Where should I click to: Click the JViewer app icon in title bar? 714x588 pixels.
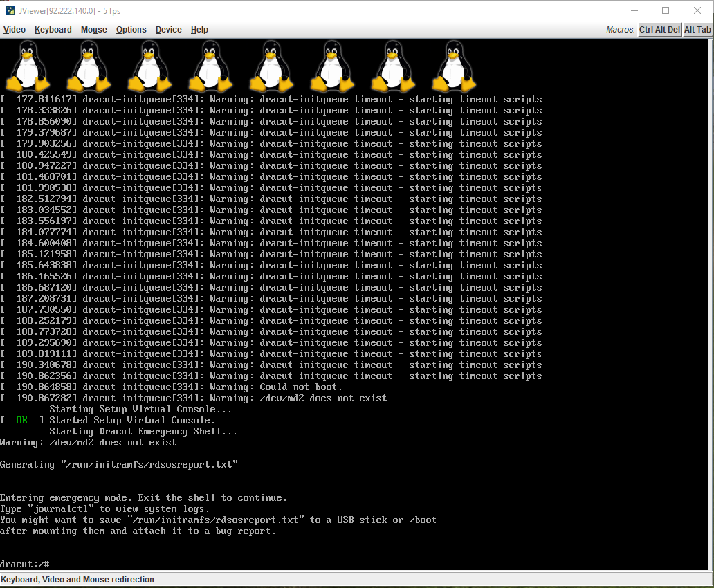pyautogui.click(x=10, y=10)
